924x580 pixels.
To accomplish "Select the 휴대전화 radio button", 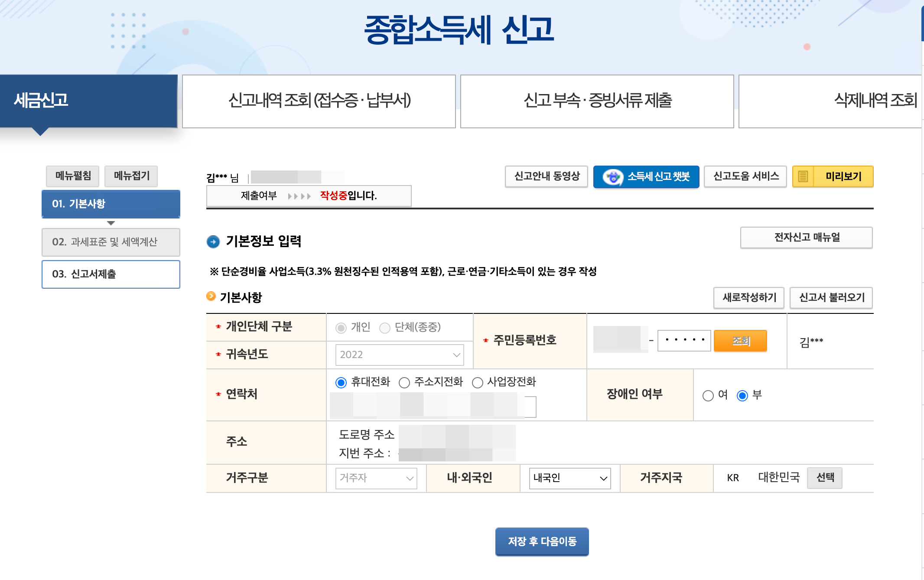I will click(341, 383).
